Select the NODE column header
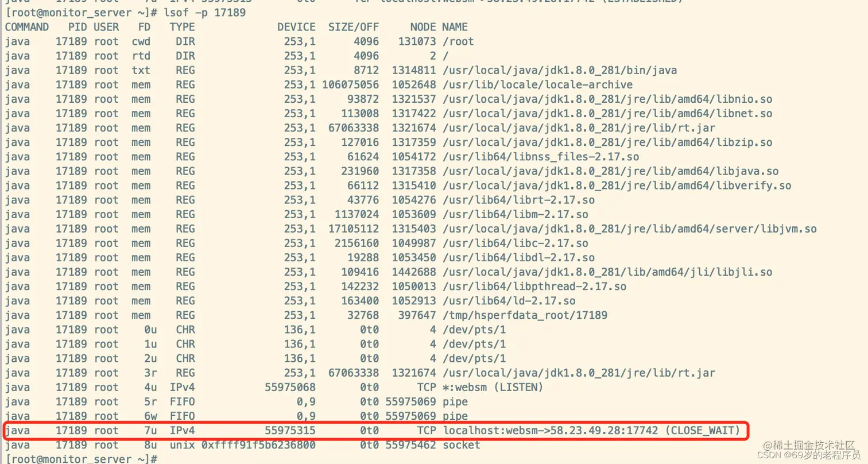Viewport: 868px width, 464px height. pos(423,27)
